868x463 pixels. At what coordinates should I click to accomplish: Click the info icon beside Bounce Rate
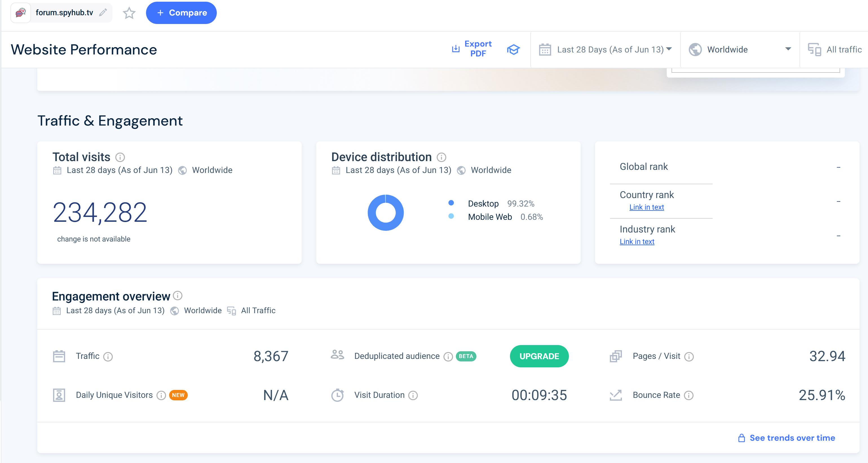pyautogui.click(x=689, y=395)
